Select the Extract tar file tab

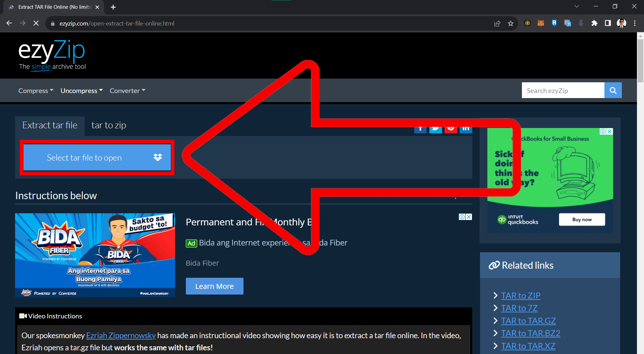(x=50, y=125)
